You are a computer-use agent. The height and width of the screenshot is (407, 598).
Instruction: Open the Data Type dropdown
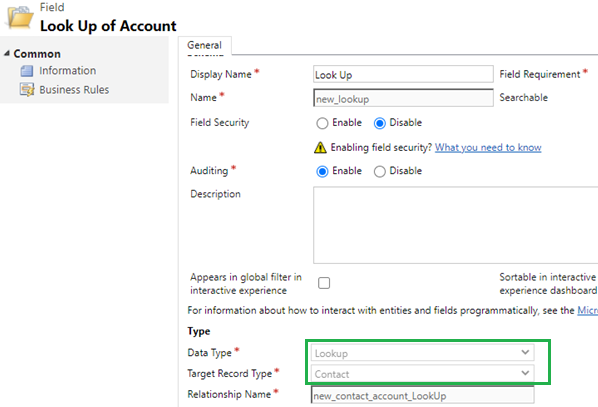click(x=423, y=353)
